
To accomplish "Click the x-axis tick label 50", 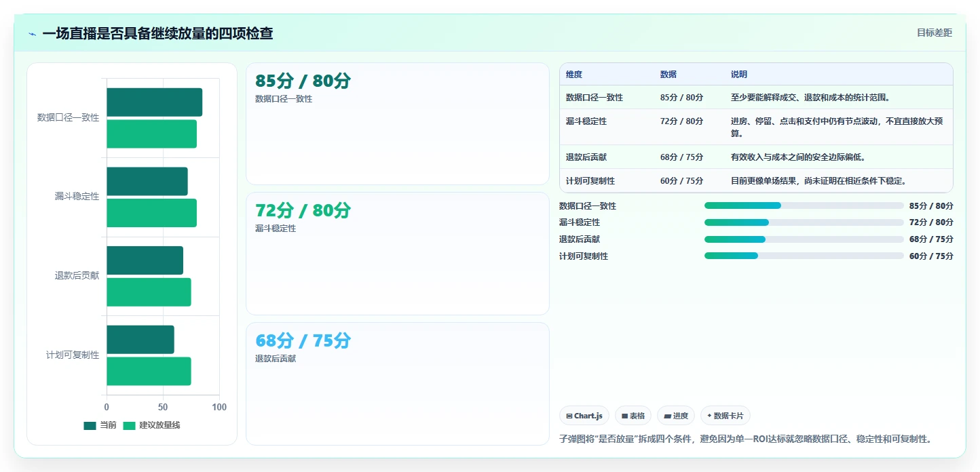I will [163, 407].
